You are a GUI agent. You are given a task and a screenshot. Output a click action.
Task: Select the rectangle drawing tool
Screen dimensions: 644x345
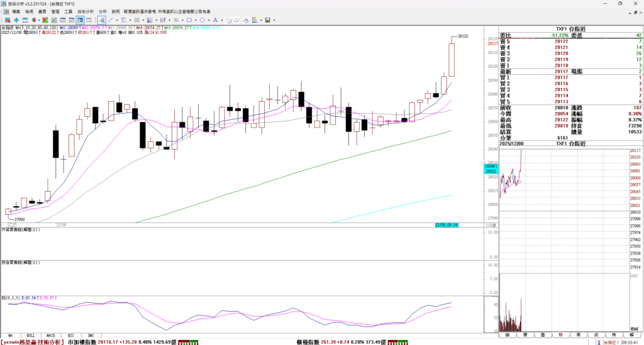coord(189,20)
